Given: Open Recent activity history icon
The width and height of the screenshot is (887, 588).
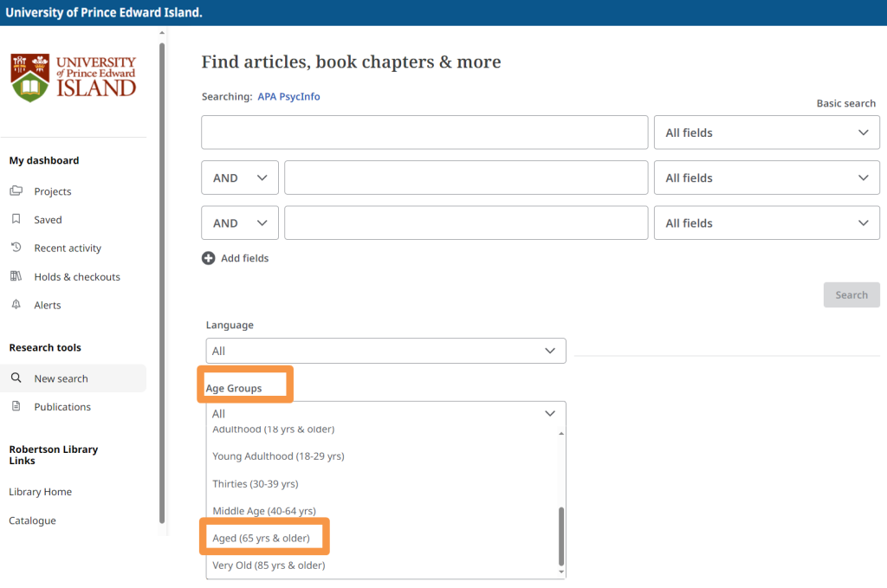Looking at the screenshot, I should tap(16, 248).
